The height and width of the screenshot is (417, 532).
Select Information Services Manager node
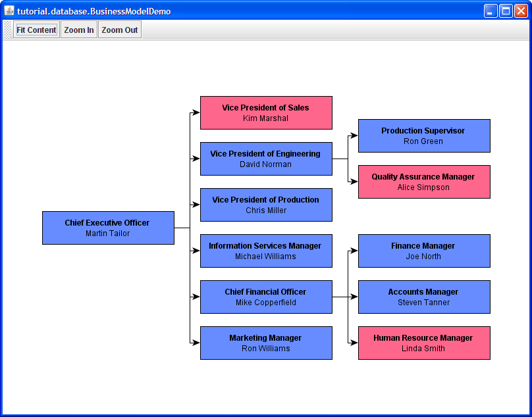266,251
